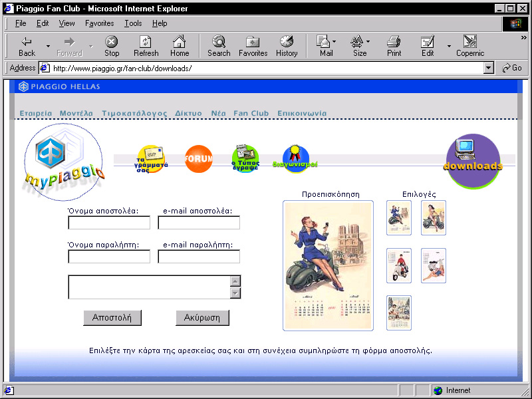Print the current page

coord(394,46)
